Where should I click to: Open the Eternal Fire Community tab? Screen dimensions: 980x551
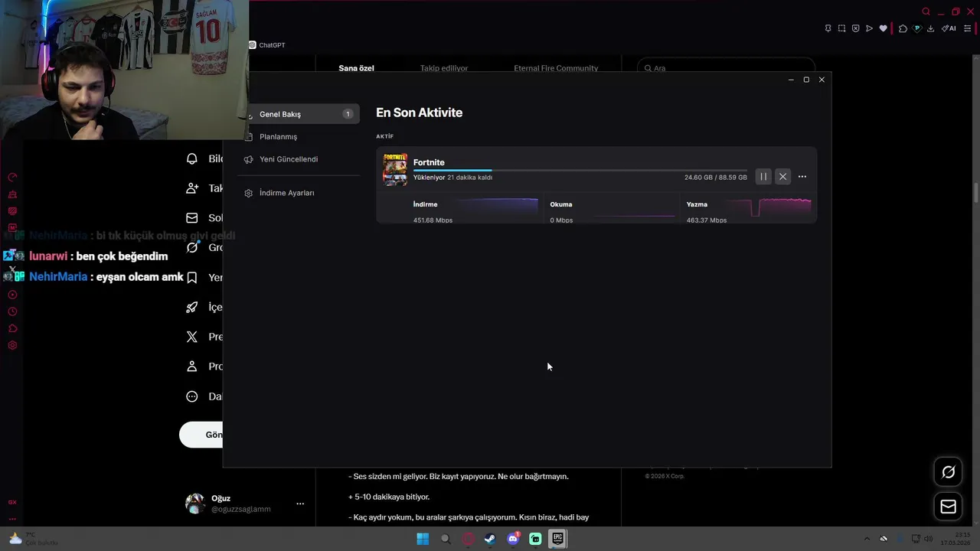556,68
